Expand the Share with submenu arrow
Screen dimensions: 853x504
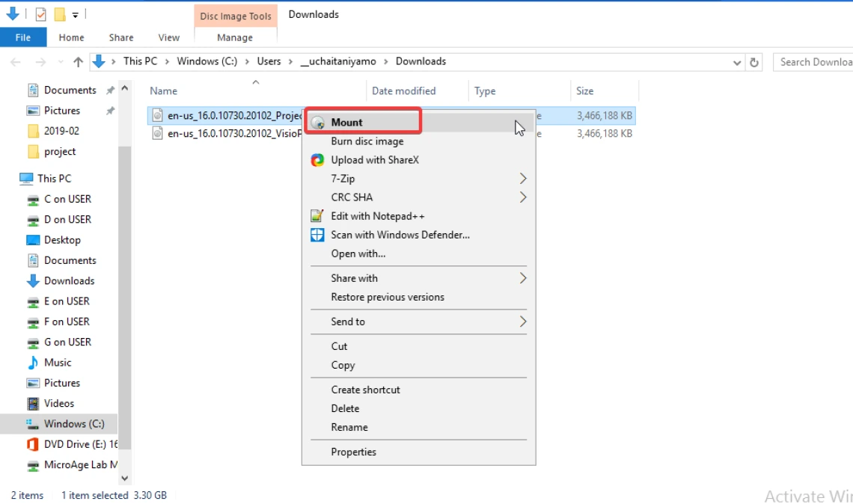click(523, 278)
